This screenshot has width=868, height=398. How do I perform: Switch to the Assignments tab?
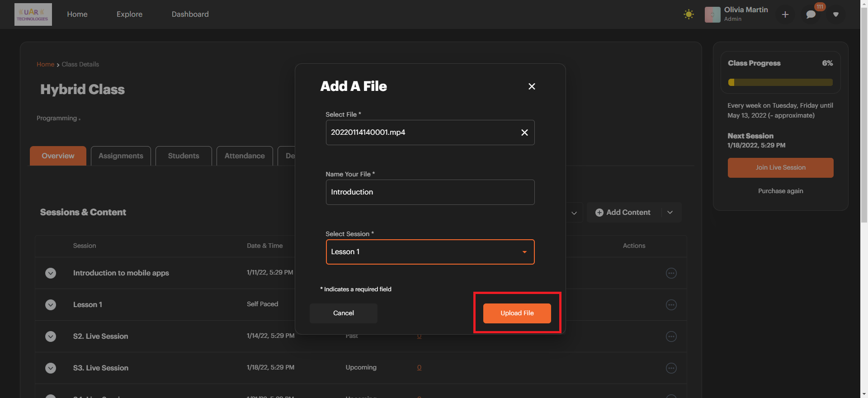click(121, 156)
